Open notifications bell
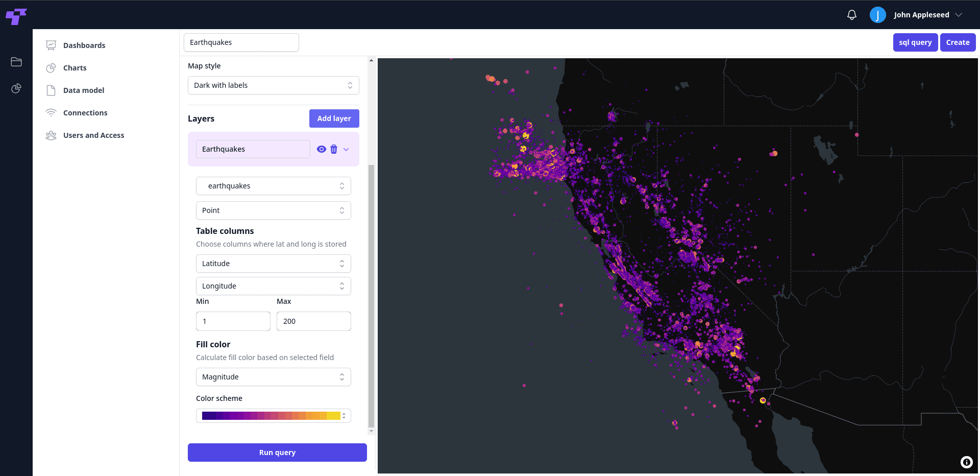Screen dimensions: 980x476 coord(851,15)
